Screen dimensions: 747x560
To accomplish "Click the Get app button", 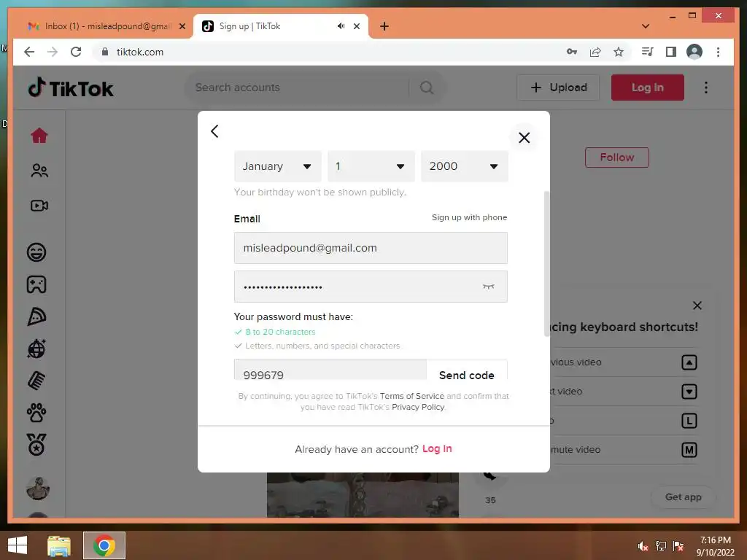I will point(683,497).
